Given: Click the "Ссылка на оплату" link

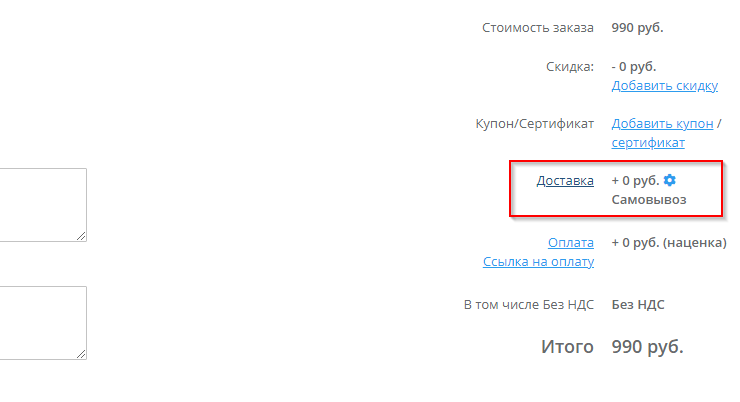Looking at the screenshot, I should (538, 262).
